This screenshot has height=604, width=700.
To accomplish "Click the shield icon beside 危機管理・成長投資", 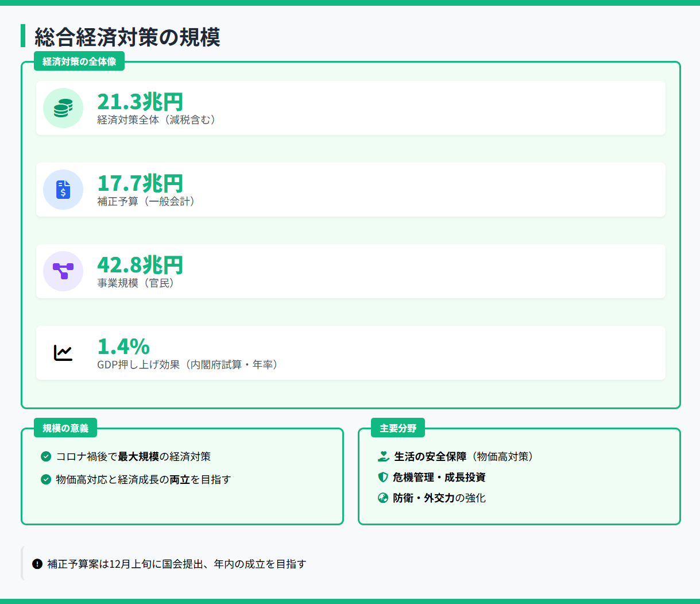I will [x=383, y=477].
